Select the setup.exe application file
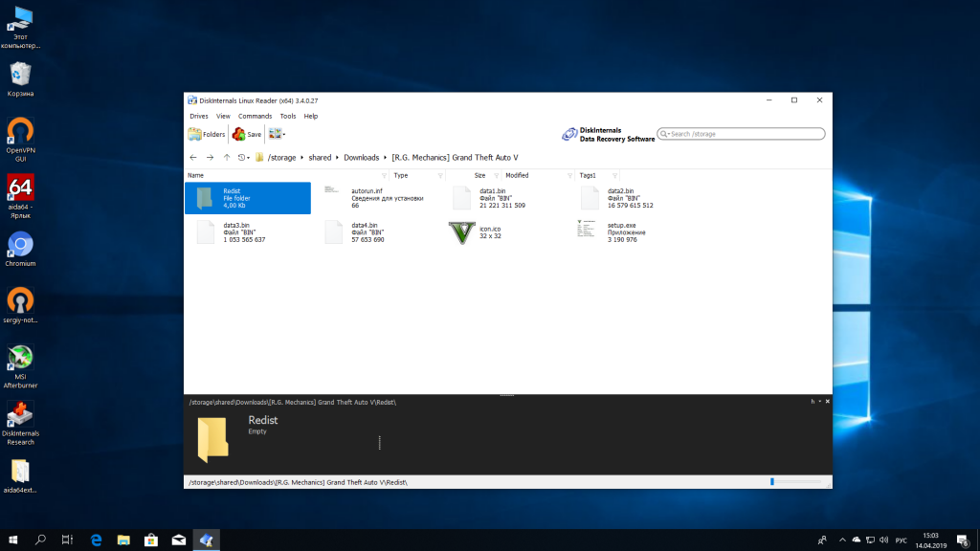Screen dimensions: 980x551 tap(590, 231)
